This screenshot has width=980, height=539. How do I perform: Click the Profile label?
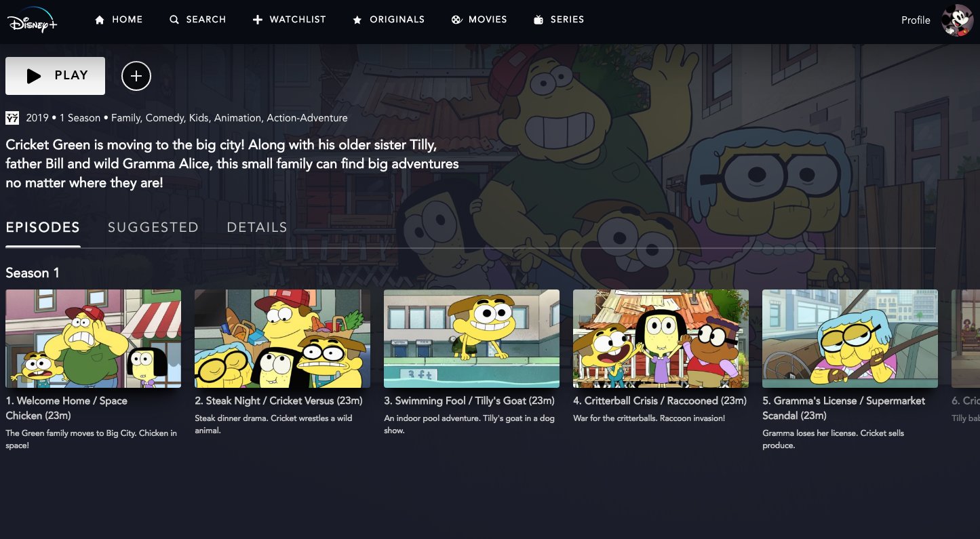[916, 20]
